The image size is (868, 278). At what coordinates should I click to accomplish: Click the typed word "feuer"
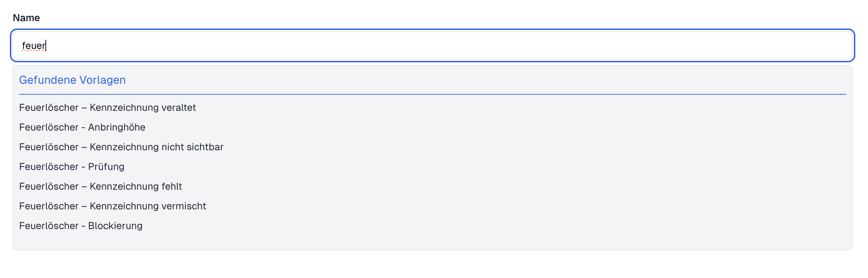click(33, 46)
